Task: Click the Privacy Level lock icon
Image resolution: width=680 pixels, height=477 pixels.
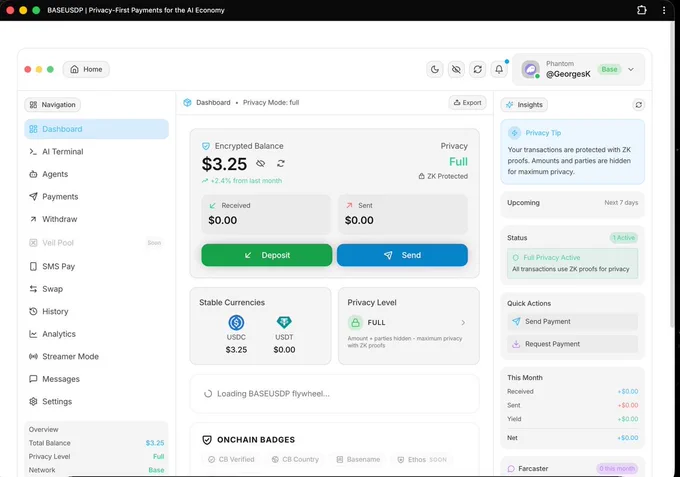Action: click(356, 323)
